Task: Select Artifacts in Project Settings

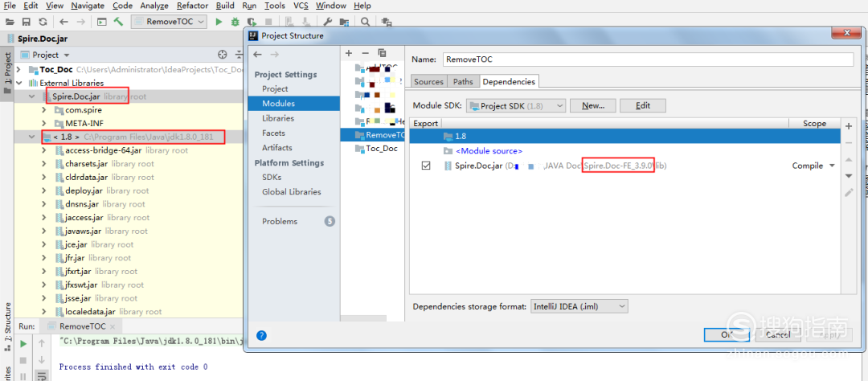Action: 276,147
